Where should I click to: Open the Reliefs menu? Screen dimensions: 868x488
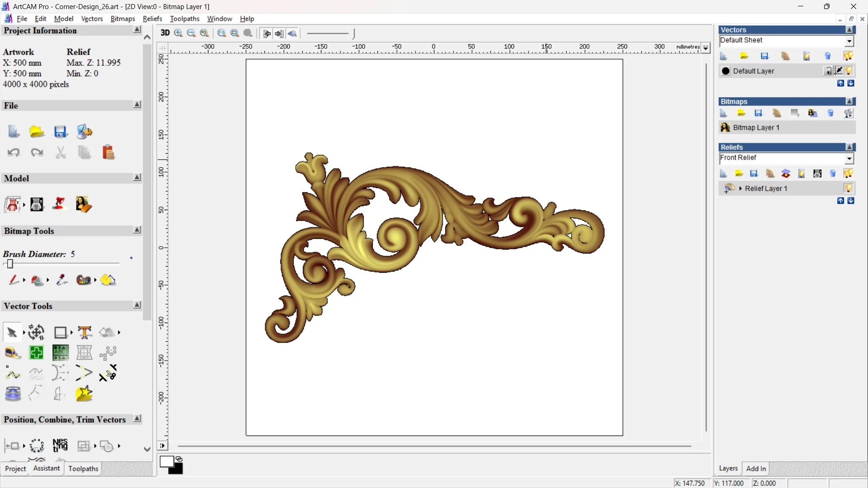[152, 19]
